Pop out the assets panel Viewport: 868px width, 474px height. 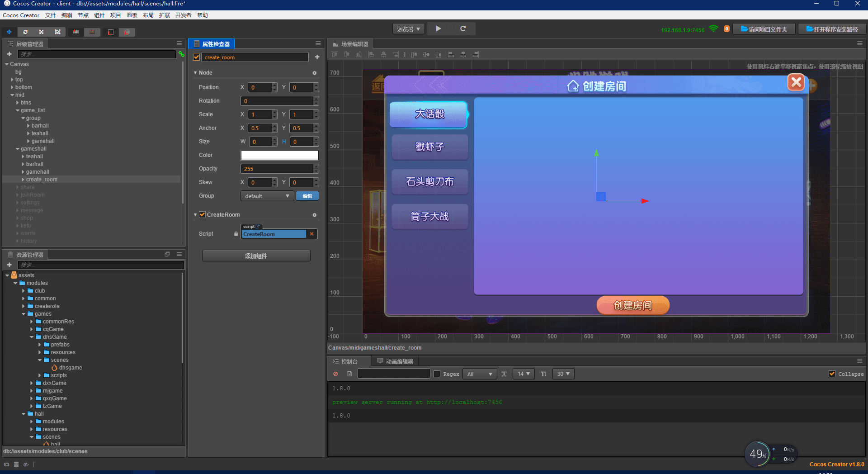[167, 254]
